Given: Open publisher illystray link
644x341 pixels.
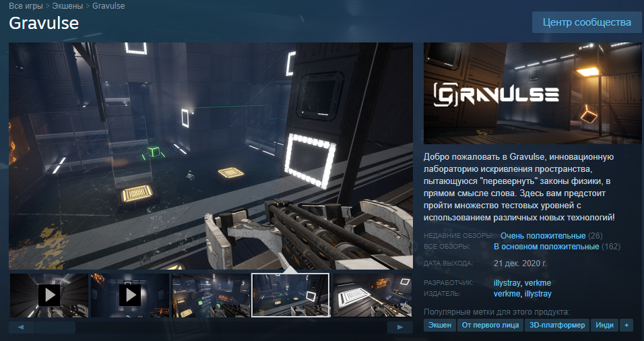Looking at the screenshot, I should (x=538, y=293).
